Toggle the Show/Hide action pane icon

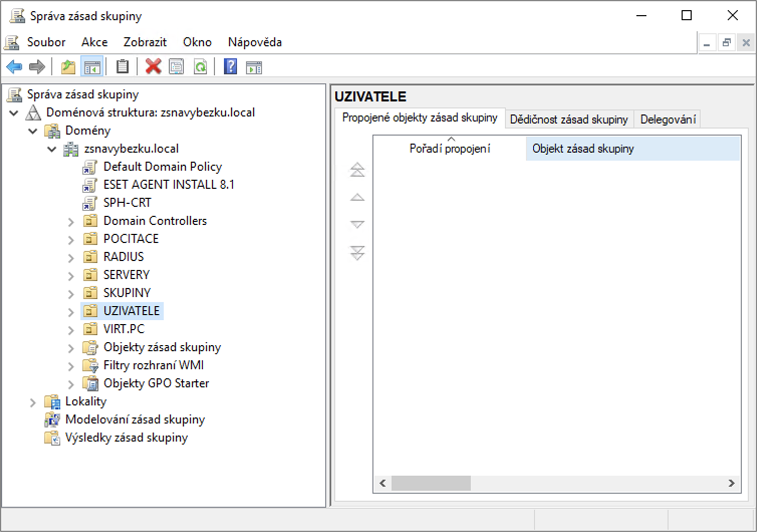(x=254, y=67)
